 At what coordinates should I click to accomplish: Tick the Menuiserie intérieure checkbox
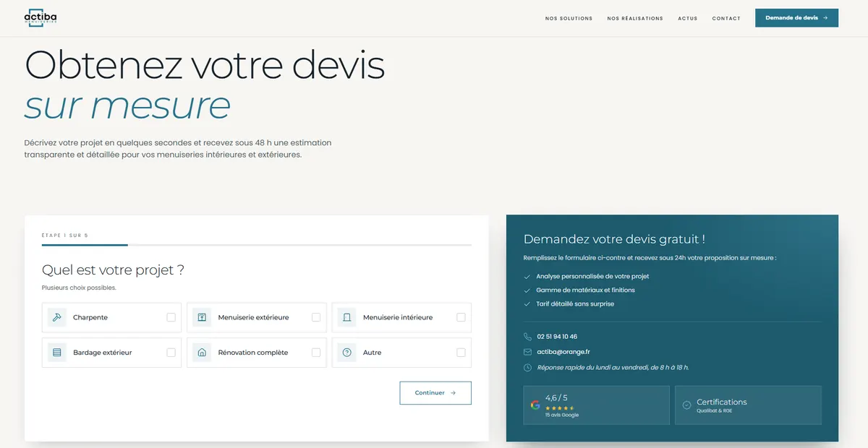461,317
